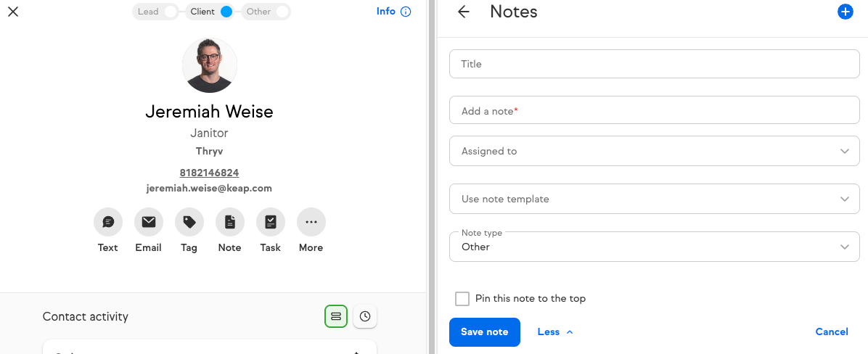Image resolution: width=868 pixels, height=354 pixels.
Task: Open the Use note template dropdown
Action: click(x=655, y=199)
